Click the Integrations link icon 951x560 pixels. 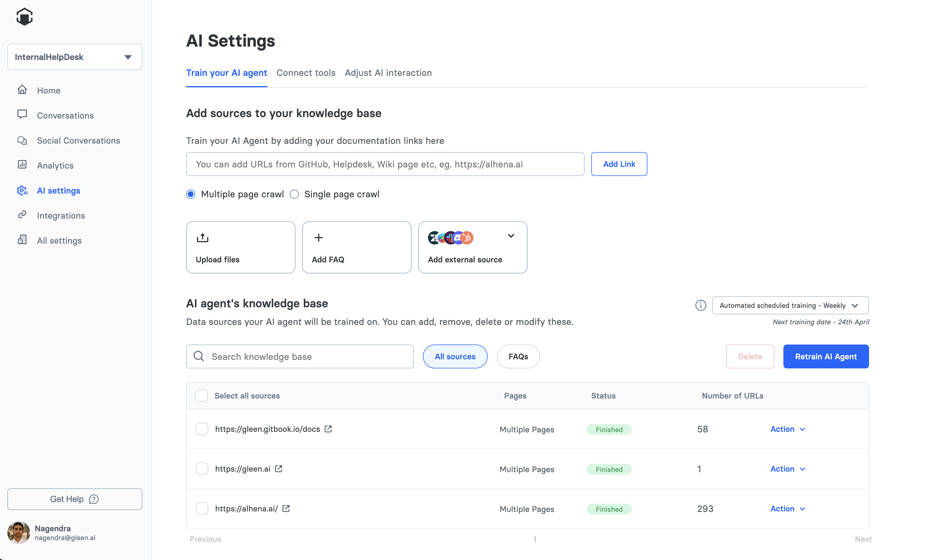point(22,215)
